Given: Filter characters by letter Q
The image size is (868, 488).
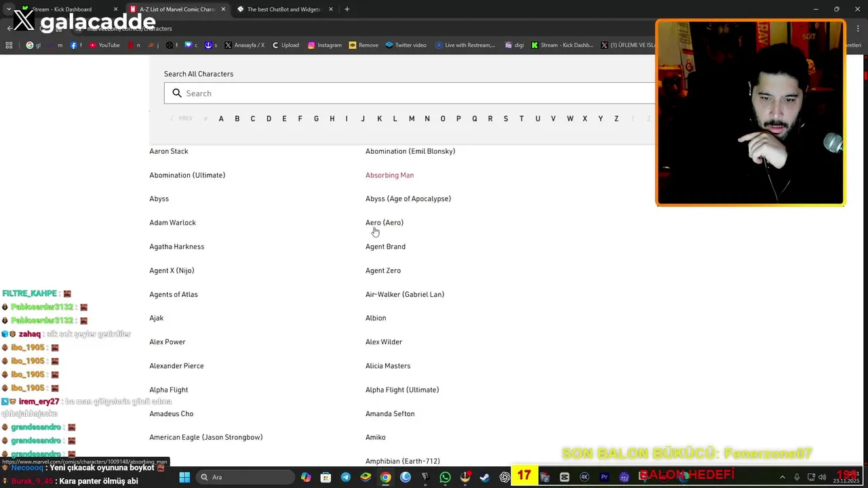Looking at the screenshot, I should tap(475, 119).
